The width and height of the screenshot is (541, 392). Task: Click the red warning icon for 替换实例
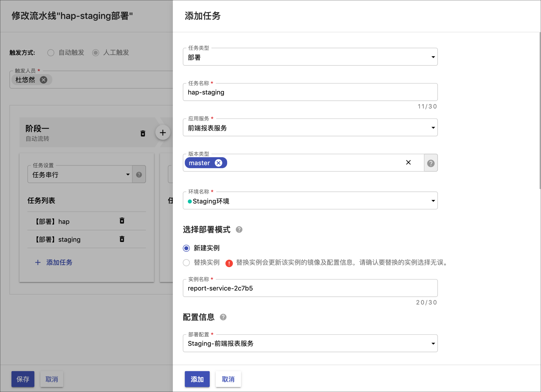tap(229, 263)
